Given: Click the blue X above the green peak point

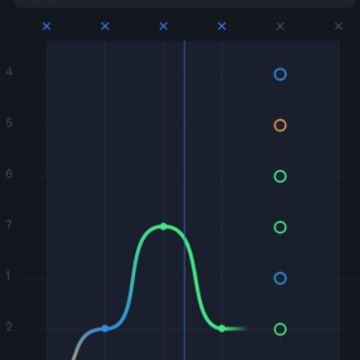Looking at the screenshot, I should [163, 26].
